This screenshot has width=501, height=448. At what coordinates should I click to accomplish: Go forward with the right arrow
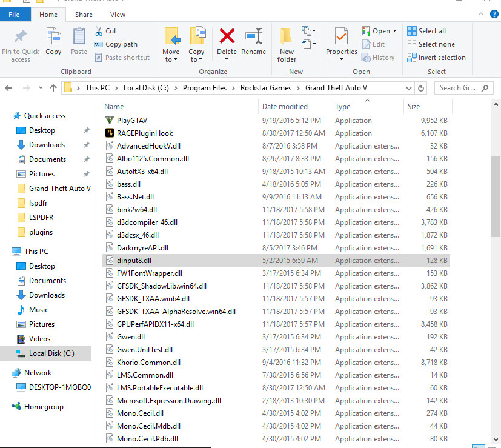click(x=26, y=88)
